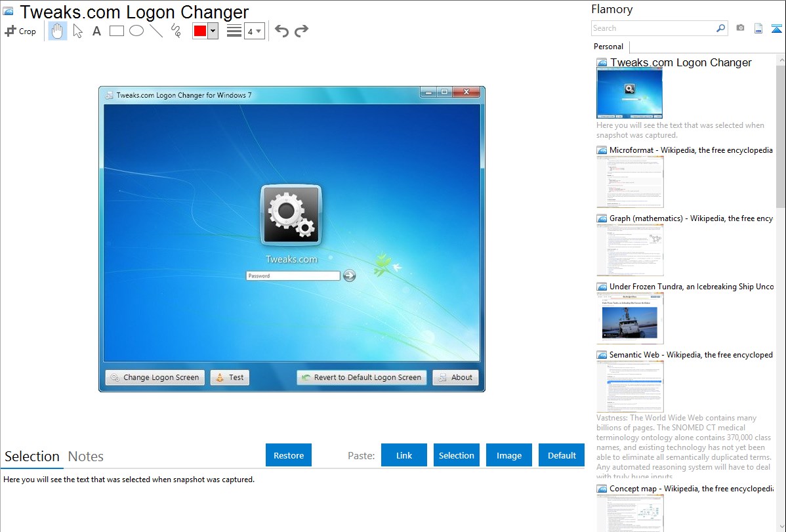Select the Semantic Web Wikipedia title

click(x=691, y=354)
